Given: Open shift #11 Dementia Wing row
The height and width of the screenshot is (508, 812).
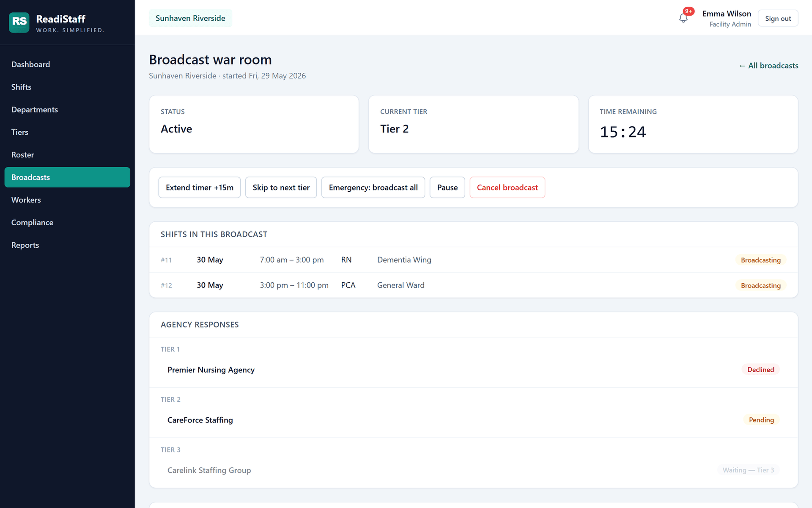Looking at the screenshot, I should (473, 260).
